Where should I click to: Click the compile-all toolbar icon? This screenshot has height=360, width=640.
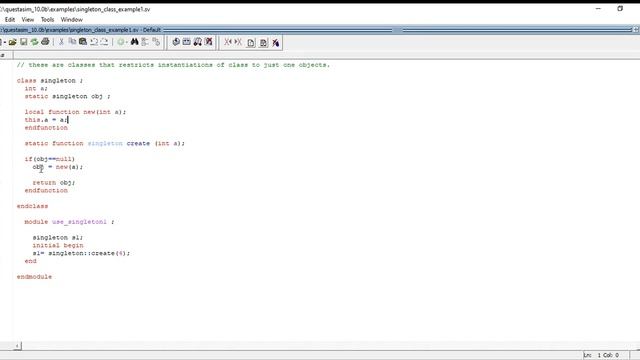[x=187, y=42]
